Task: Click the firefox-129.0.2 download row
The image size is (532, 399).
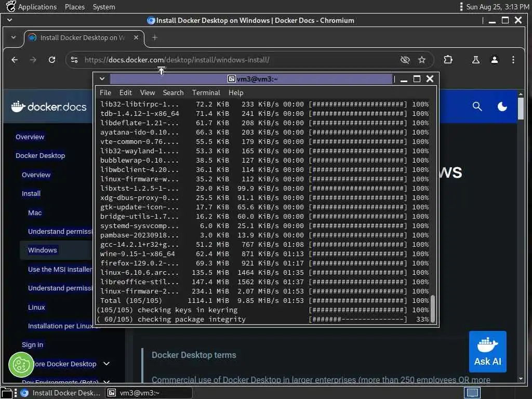Action: [x=264, y=263]
